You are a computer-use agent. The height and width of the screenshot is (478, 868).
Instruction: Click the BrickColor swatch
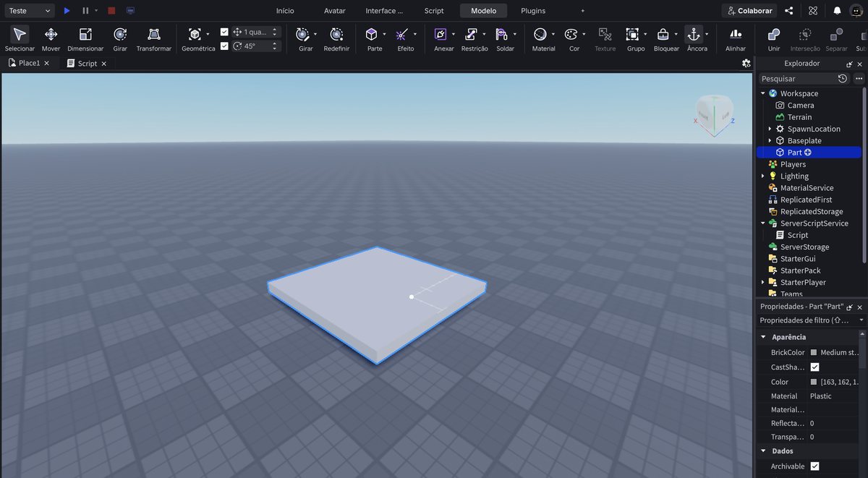[x=814, y=353]
